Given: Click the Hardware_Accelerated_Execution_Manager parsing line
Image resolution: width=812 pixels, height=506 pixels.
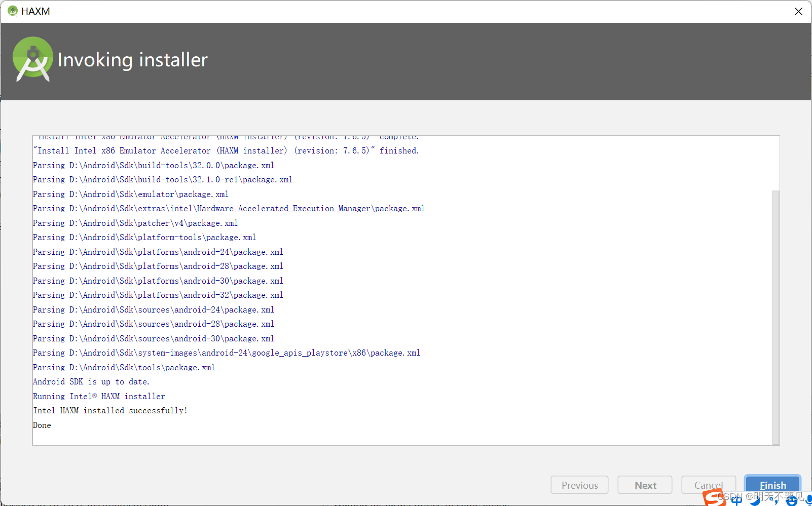Looking at the screenshot, I should point(229,208).
